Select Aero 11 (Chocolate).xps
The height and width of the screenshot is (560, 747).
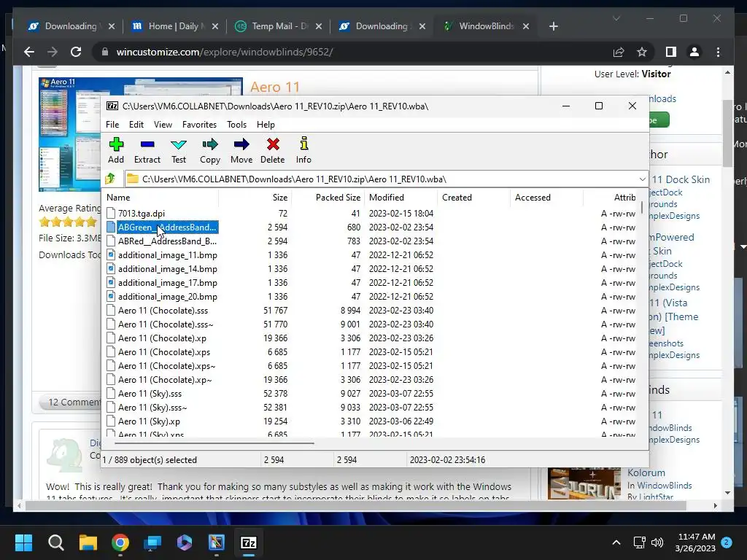click(164, 352)
